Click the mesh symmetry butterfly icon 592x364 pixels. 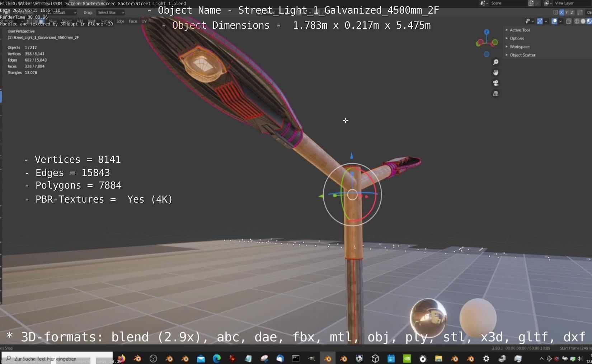(x=555, y=12)
